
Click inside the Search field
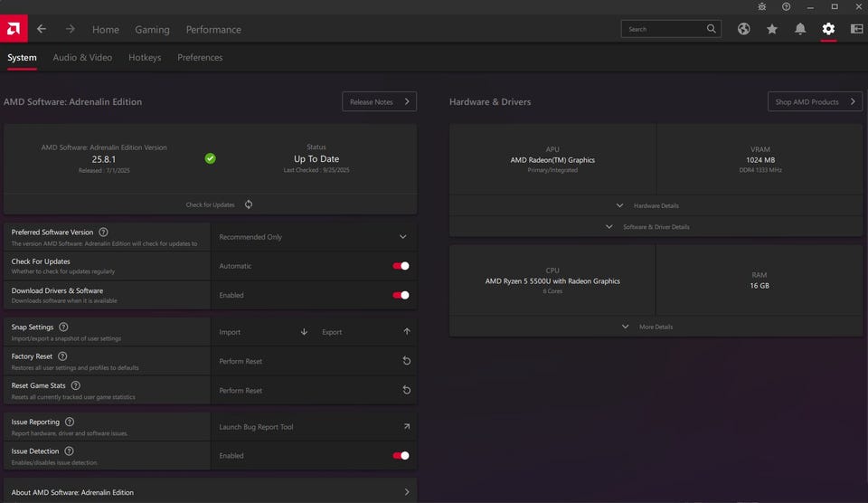coord(665,29)
